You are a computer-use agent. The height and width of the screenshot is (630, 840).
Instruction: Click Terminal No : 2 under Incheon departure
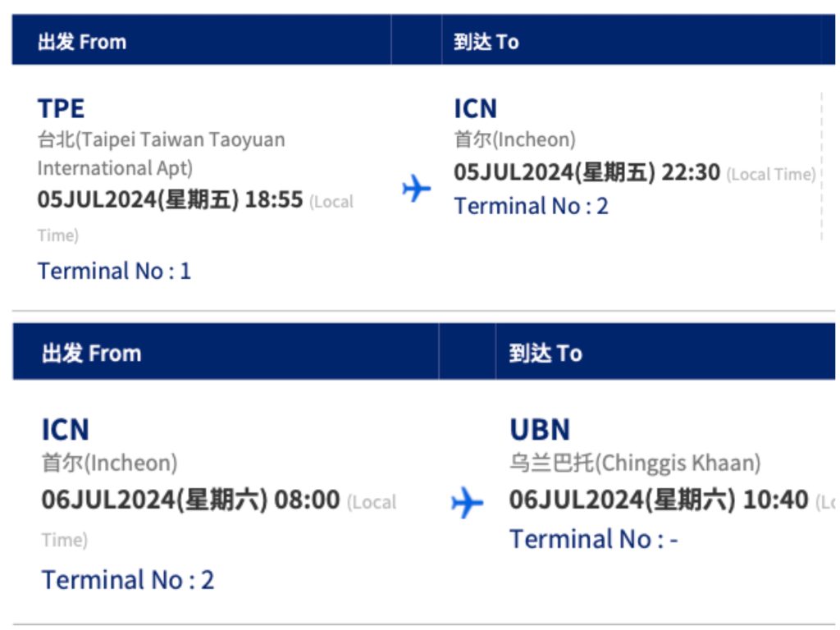[128, 580]
